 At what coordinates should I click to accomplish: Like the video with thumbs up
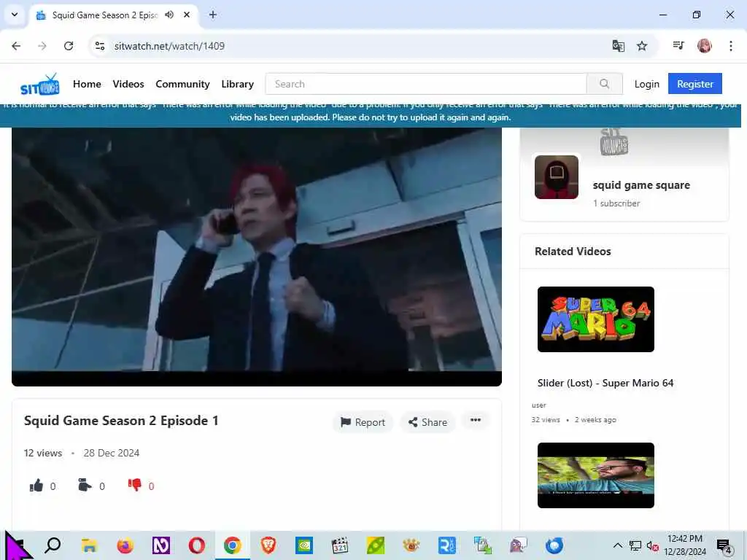tap(36, 486)
